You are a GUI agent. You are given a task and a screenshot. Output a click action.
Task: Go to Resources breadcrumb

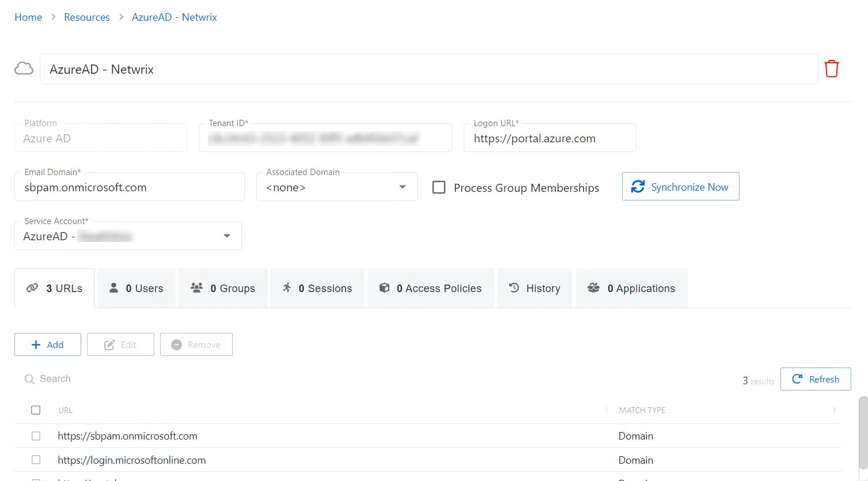click(x=87, y=17)
